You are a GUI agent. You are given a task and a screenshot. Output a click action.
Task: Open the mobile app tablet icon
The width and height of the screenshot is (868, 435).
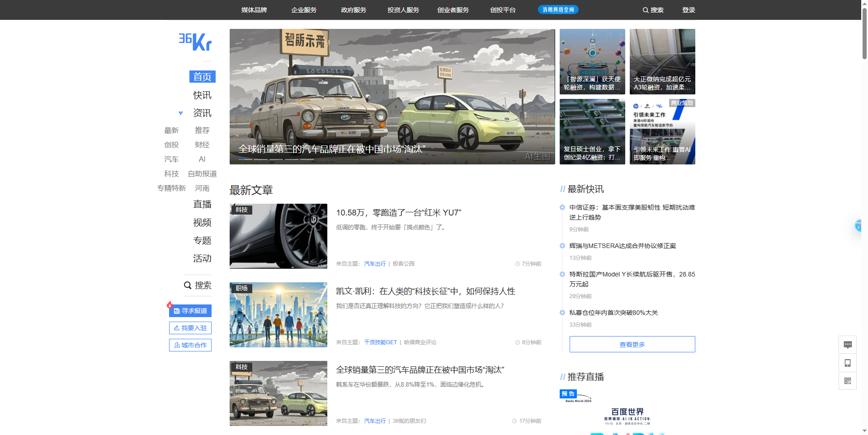pos(847,363)
